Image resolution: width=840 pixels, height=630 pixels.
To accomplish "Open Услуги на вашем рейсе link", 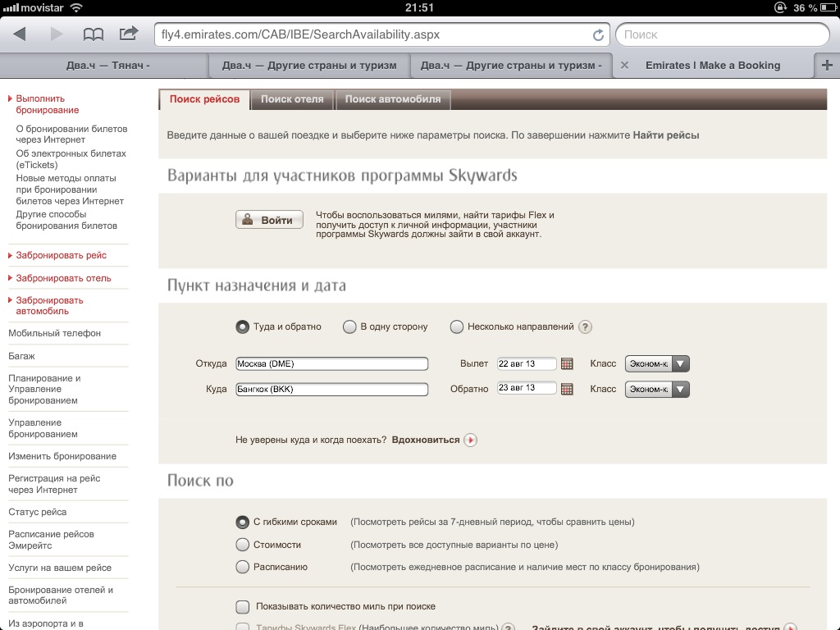I will pos(60,568).
